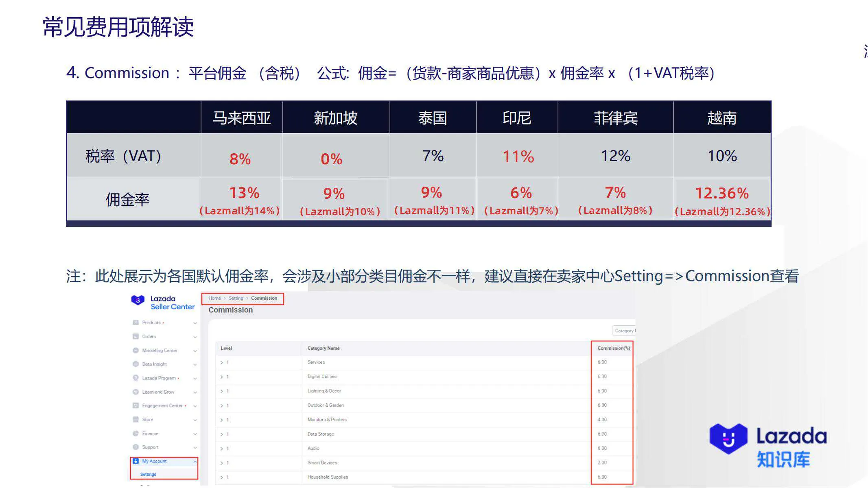Open the Engagement Center icon
This screenshot has height=488, width=868.
[136, 405]
